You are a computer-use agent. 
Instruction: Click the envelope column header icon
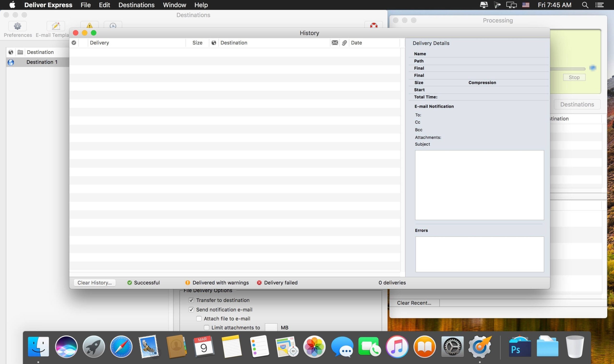click(335, 43)
